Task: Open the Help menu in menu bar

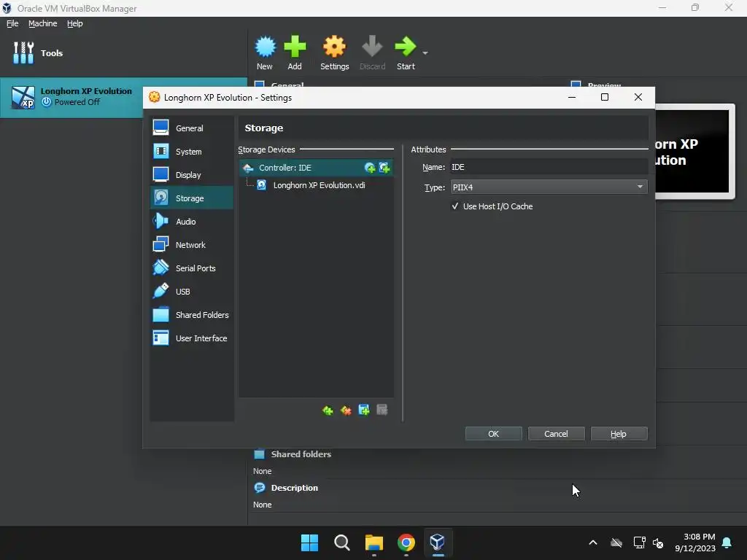Action: pos(75,23)
